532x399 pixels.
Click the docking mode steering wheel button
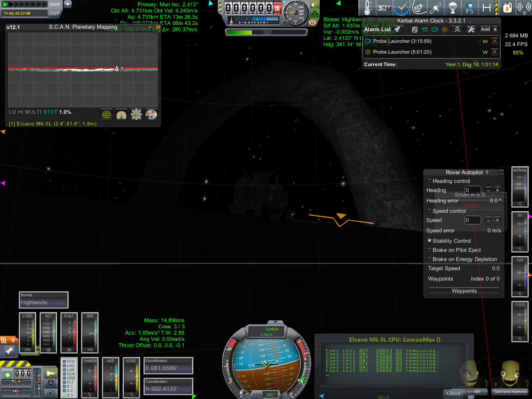51,383
